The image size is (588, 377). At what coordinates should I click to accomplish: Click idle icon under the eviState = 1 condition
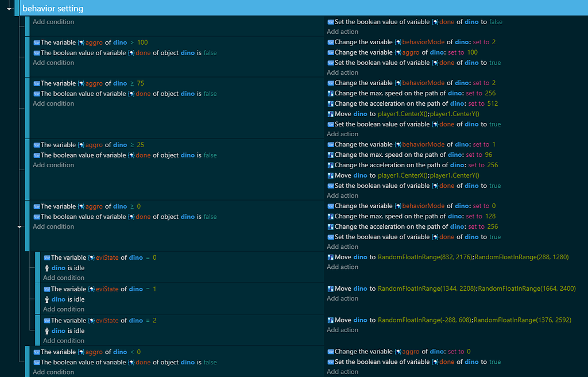[47, 299]
